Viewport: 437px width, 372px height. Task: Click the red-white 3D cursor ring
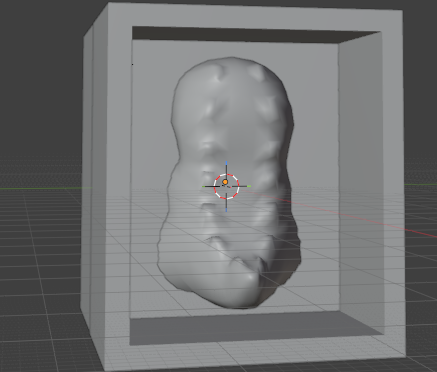[227, 186]
